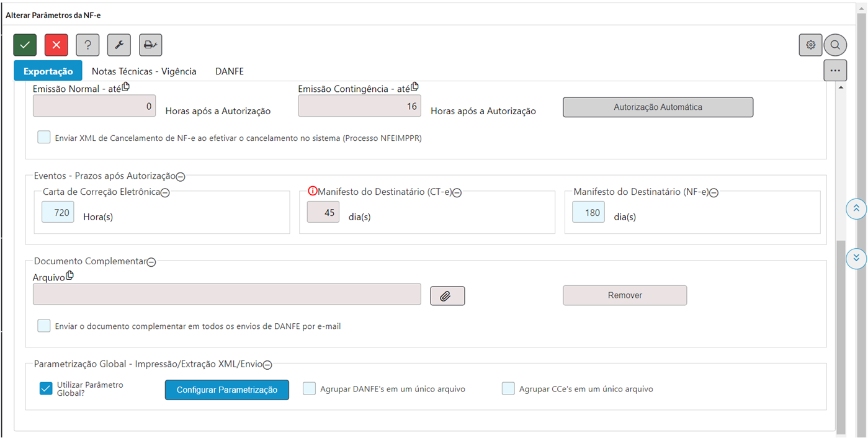This screenshot has height=438, width=868.
Task: Click the wrench tools icon
Action: coord(119,45)
